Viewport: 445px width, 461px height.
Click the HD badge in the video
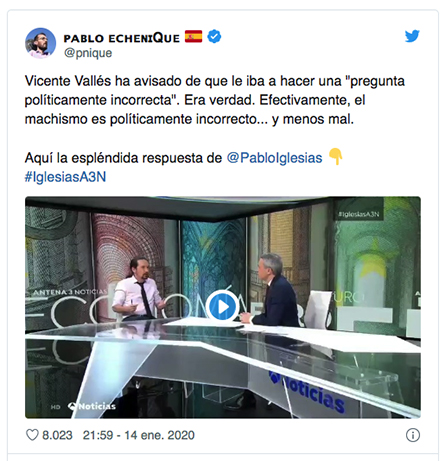(x=55, y=407)
